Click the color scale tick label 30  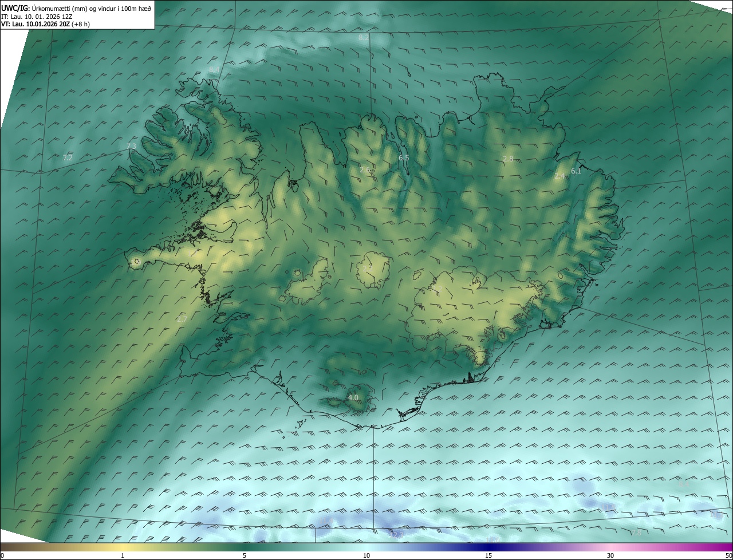610,556
